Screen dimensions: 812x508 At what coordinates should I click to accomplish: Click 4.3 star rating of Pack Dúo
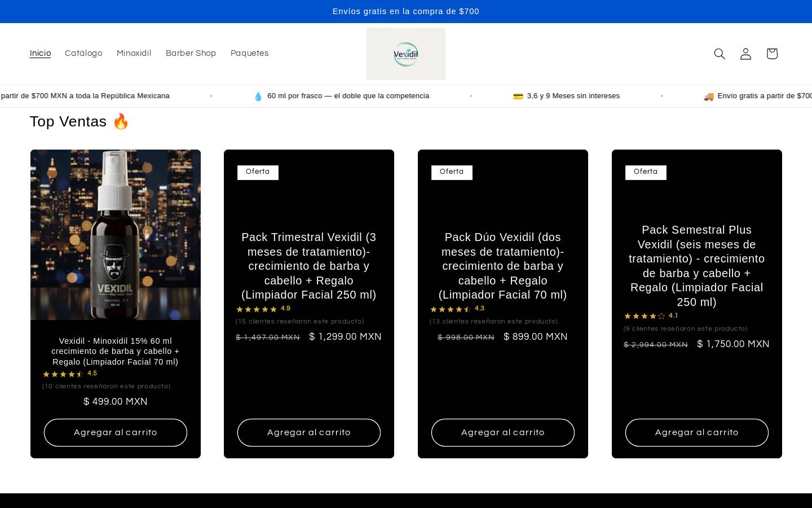[x=457, y=309]
